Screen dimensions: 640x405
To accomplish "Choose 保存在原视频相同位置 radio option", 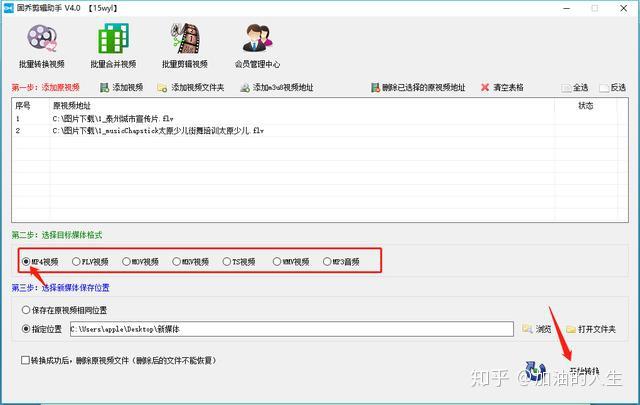I will [26, 310].
